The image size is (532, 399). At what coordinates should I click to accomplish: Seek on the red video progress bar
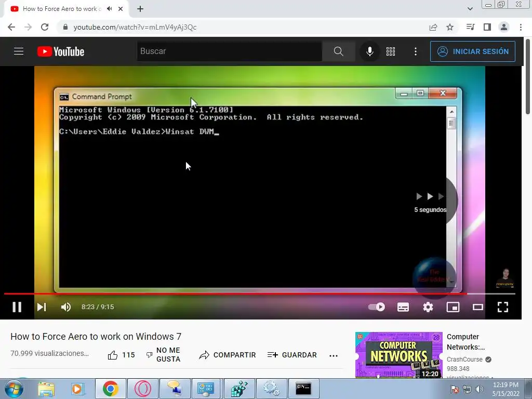tap(260, 294)
